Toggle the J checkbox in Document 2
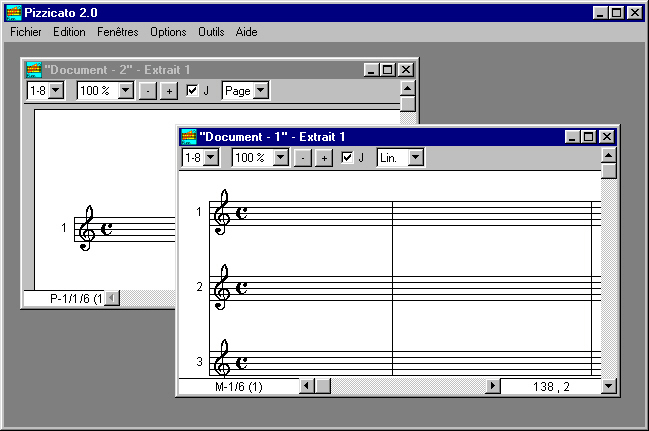This screenshot has width=649, height=431. (192, 90)
